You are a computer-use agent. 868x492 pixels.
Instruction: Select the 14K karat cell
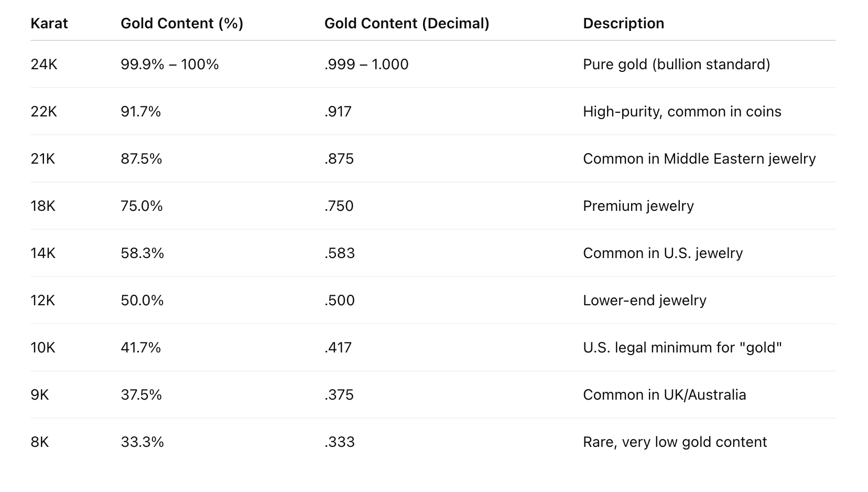pos(43,253)
